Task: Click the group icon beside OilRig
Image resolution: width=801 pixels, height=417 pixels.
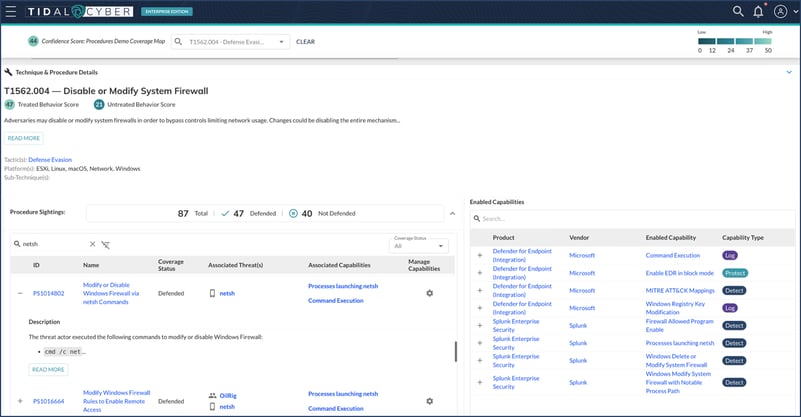Action: 213,396
